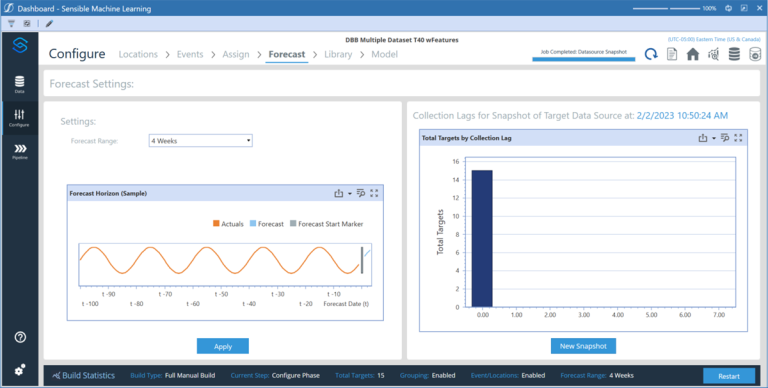Open the settings gears icon in sidebar
Viewport: 768px width, 388px height.
tap(20, 370)
